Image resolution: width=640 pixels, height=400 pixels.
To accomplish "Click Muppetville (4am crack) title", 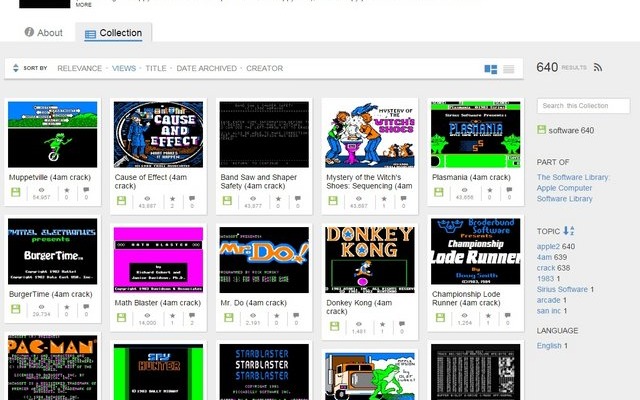I will (x=50, y=177).
